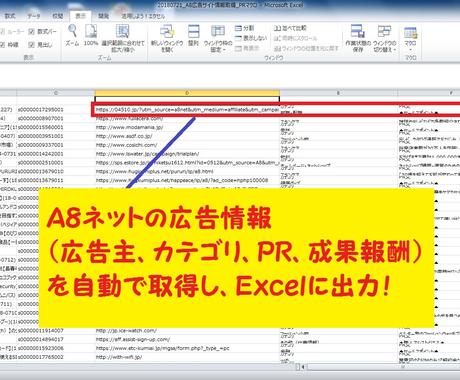Toggle the 枠線 gridlines checkbox
460x380 pixels.
(9, 44)
